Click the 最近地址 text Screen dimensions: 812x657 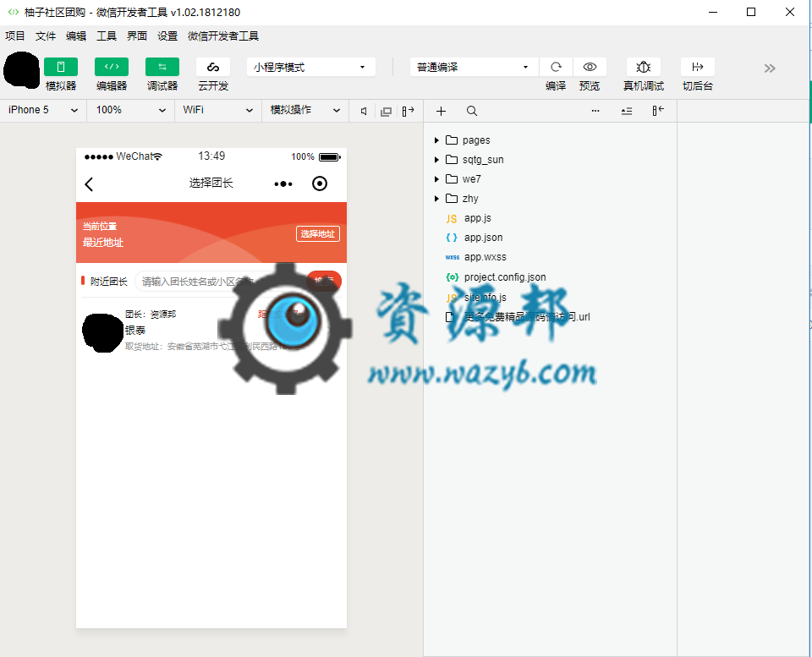[x=103, y=243]
